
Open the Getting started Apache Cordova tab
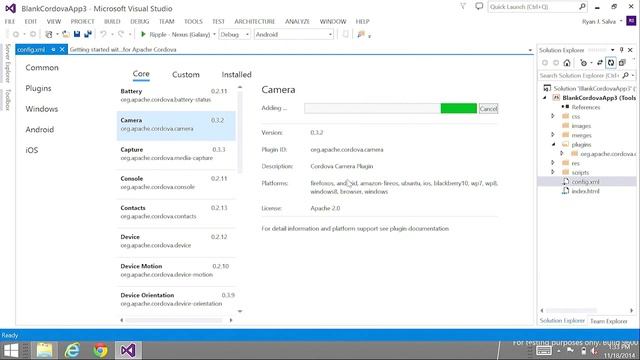[123, 49]
